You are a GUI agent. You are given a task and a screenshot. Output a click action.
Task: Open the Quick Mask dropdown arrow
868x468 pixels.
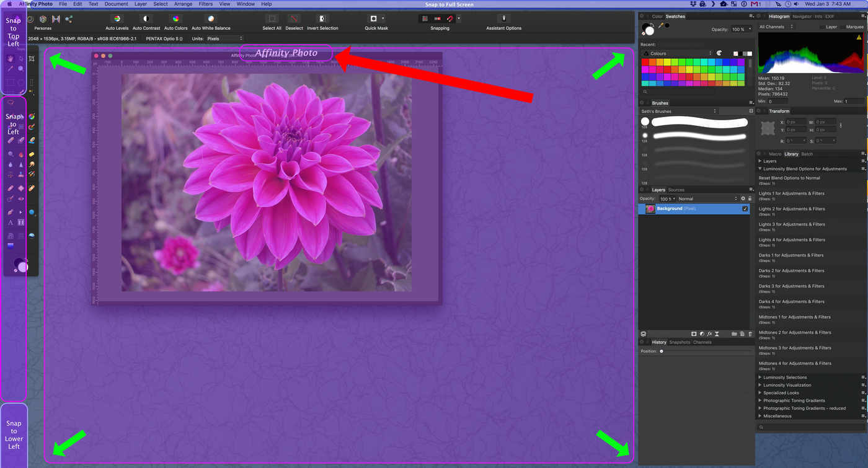[383, 19]
